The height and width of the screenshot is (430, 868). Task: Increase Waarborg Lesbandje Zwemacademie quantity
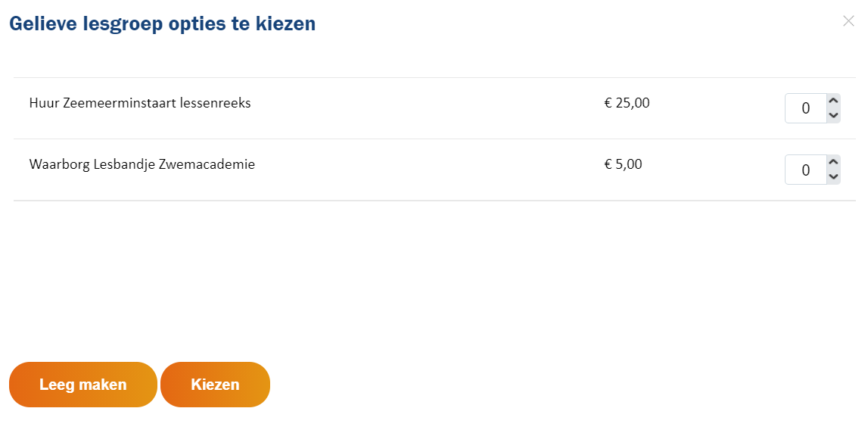(832, 162)
